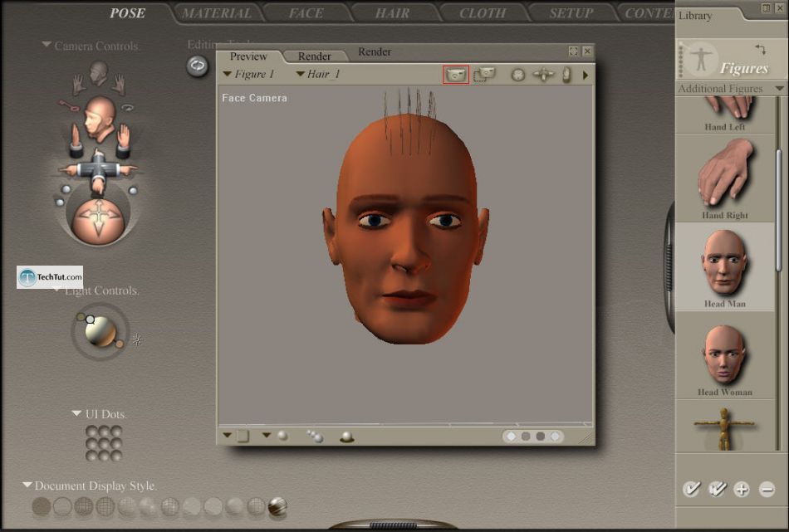Viewport: 789px width, 532px height.
Task: Select the Outline display style sphere
Action: [x=62, y=506]
